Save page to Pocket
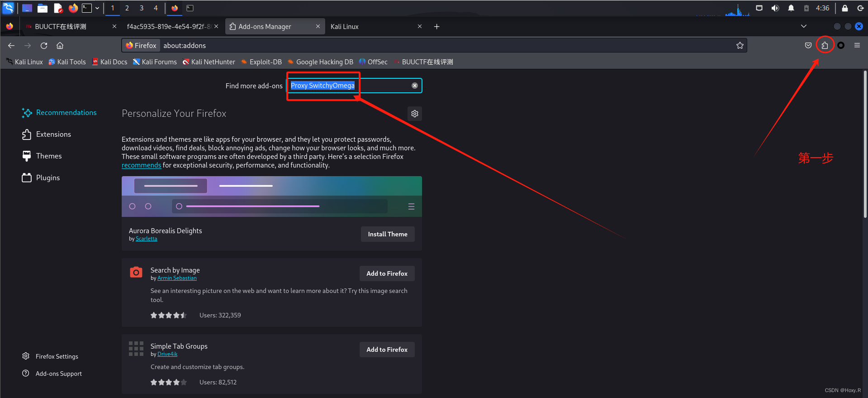 tap(808, 45)
